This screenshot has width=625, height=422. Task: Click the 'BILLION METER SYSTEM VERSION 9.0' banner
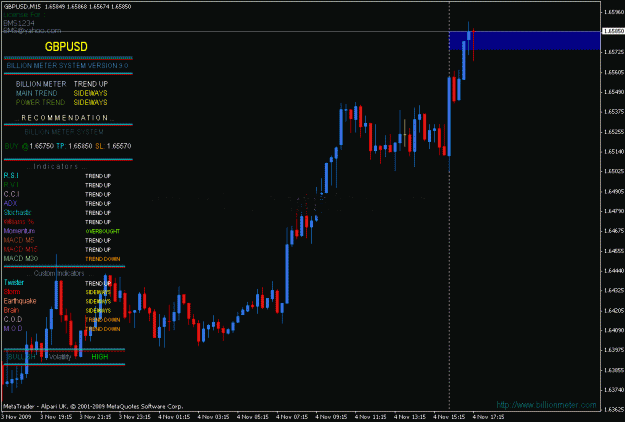[67, 65]
